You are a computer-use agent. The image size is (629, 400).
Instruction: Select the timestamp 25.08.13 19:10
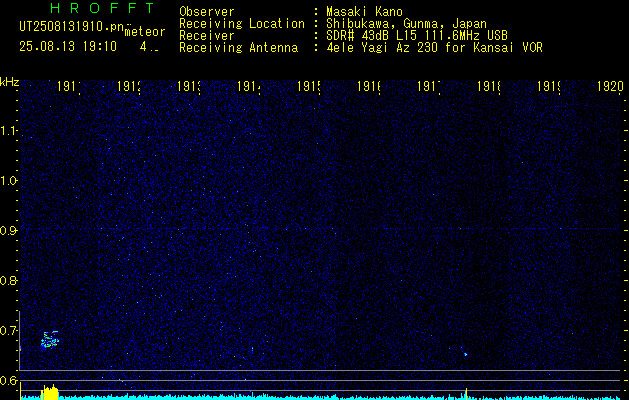coord(68,47)
